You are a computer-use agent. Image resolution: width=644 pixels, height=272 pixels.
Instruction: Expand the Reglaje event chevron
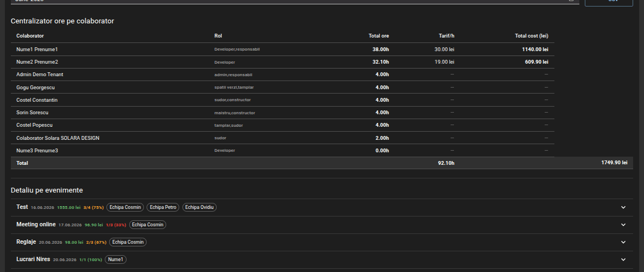coord(623,242)
